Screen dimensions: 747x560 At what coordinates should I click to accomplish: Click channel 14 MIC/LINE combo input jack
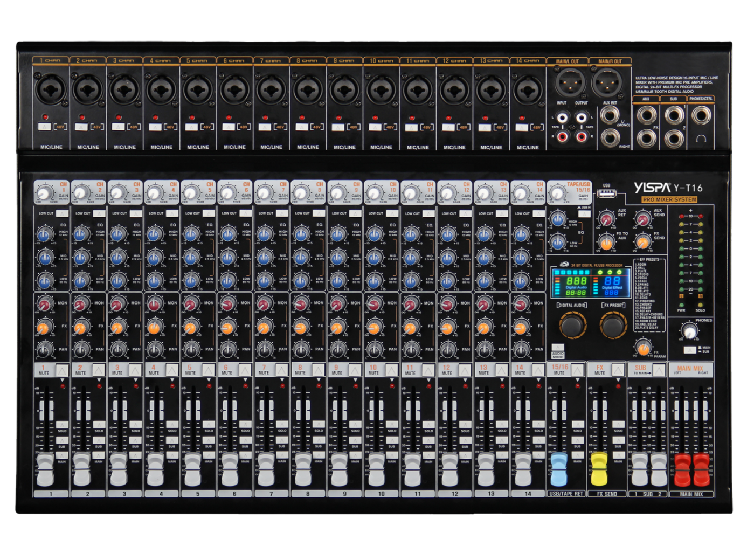pyautogui.click(x=527, y=89)
